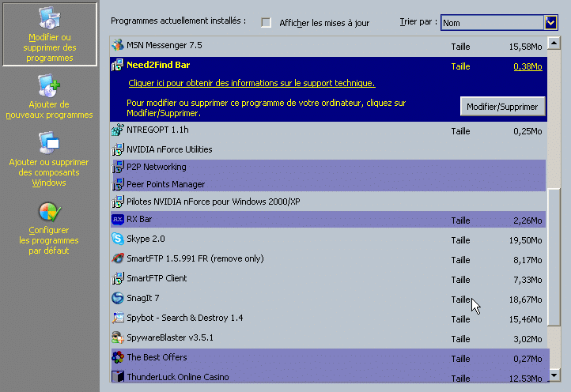The width and height of the screenshot is (571, 392).
Task: Click the 2,26Mo size of RX Bar
Action: tap(528, 220)
